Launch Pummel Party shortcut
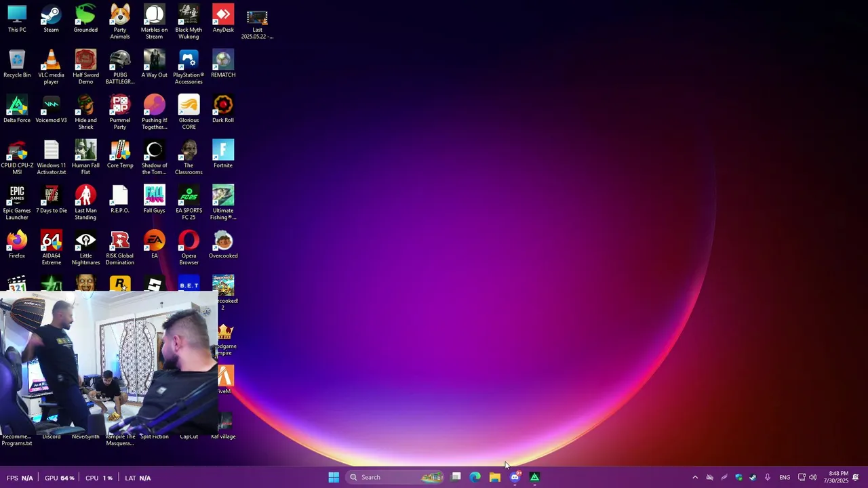The image size is (868, 488). point(120,113)
